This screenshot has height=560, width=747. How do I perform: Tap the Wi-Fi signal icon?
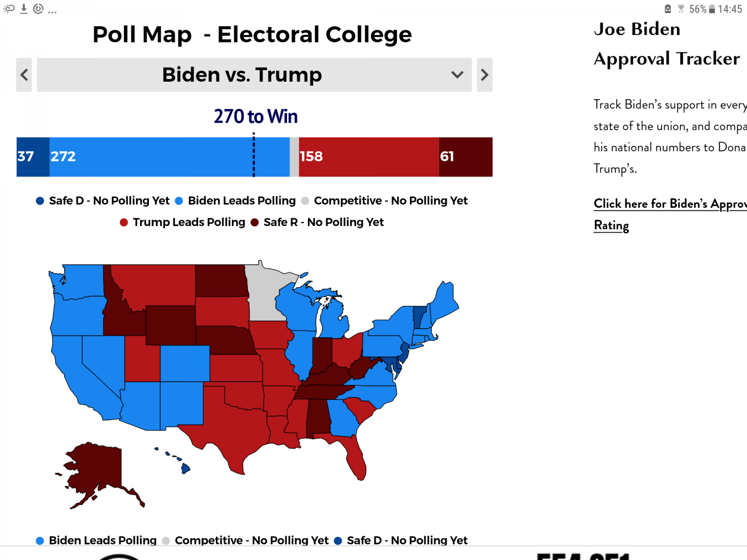click(x=681, y=9)
